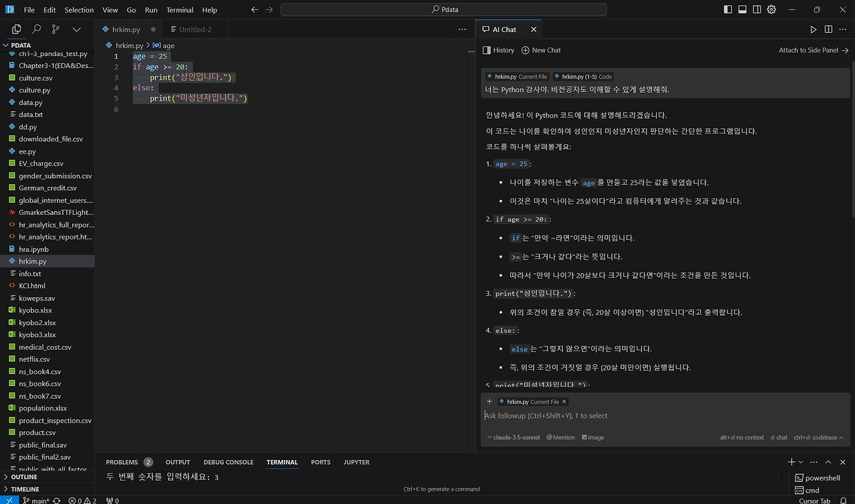Switch to the PORTS panel tab

point(321,462)
